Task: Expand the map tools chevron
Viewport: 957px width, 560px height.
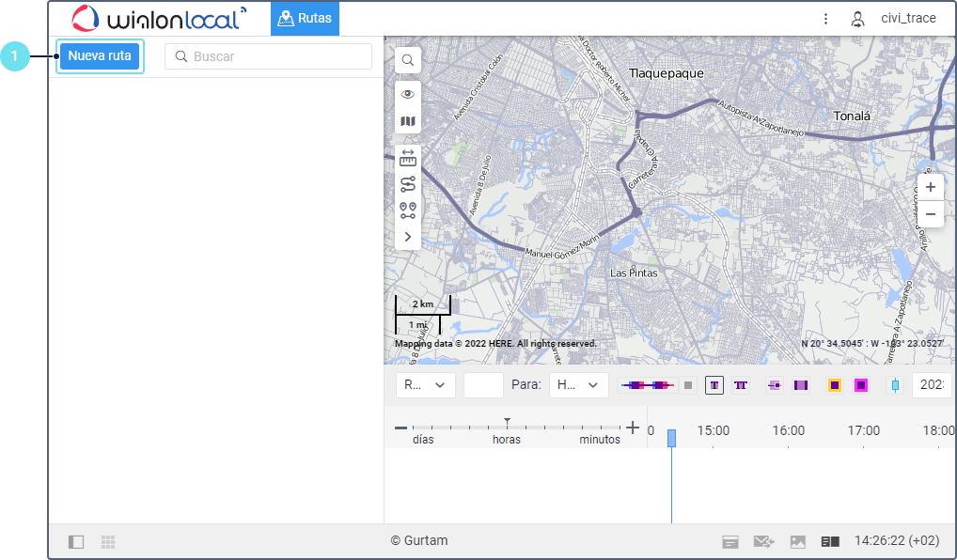Action: point(408,237)
